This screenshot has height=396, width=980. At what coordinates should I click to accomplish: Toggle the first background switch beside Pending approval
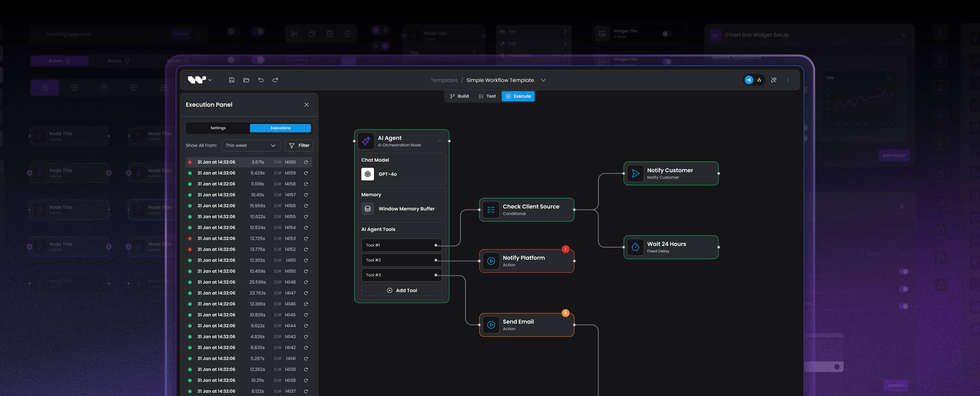click(x=233, y=32)
